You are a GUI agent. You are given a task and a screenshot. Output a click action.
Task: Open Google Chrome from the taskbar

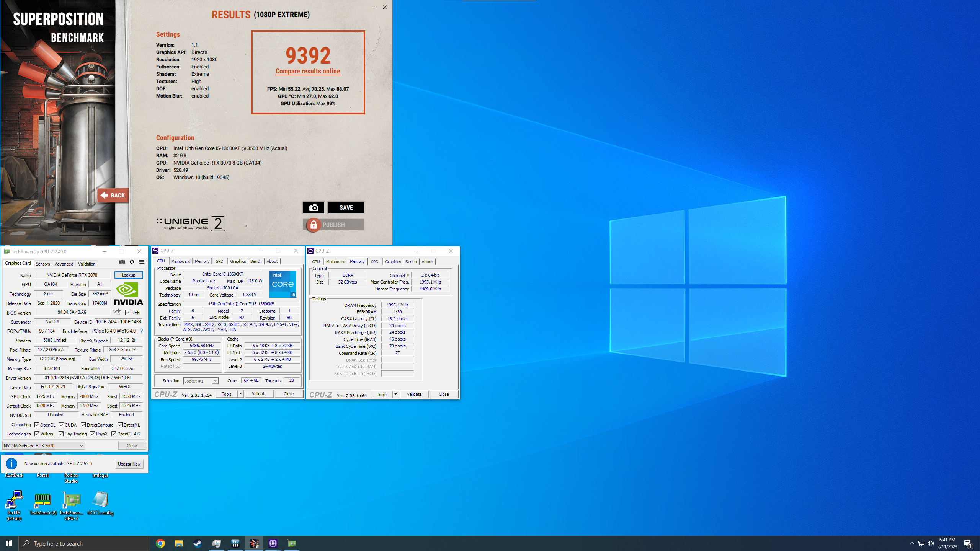[160, 543]
